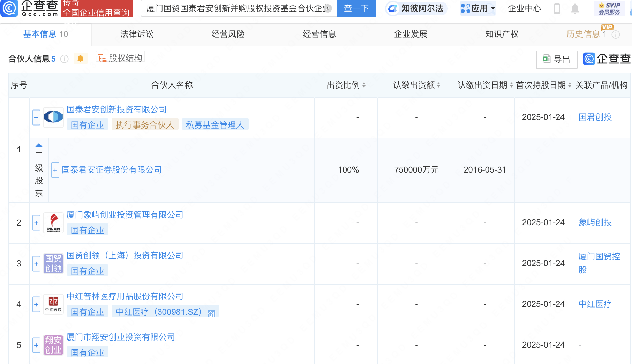Open 厦门象屿创业投资管理有限公司 link
Image resolution: width=632 pixels, height=364 pixels.
[x=125, y=215]
